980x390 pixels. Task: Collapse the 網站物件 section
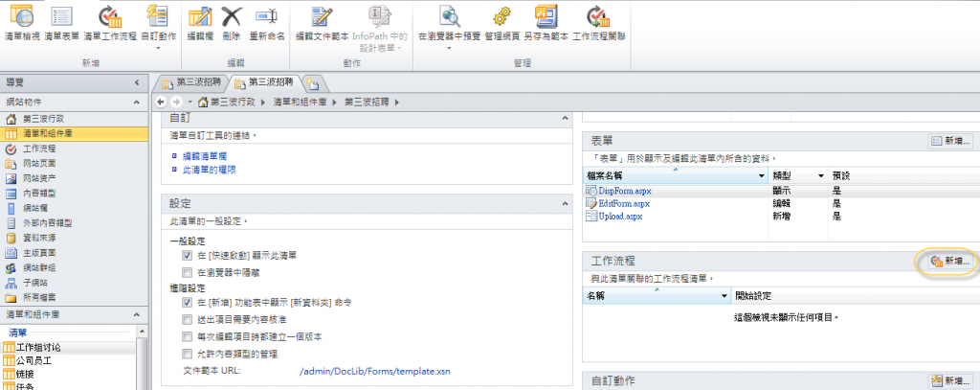coord(137,102)
